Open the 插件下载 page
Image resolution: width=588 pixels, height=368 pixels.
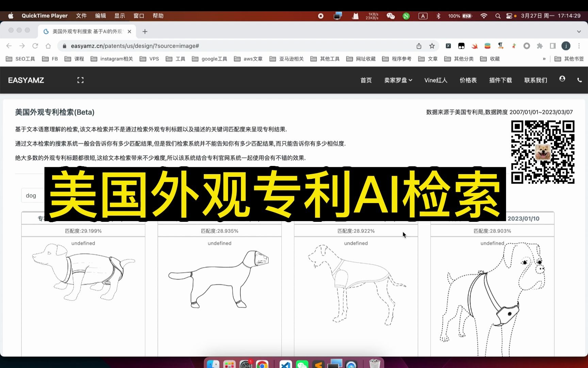(501, 80)
